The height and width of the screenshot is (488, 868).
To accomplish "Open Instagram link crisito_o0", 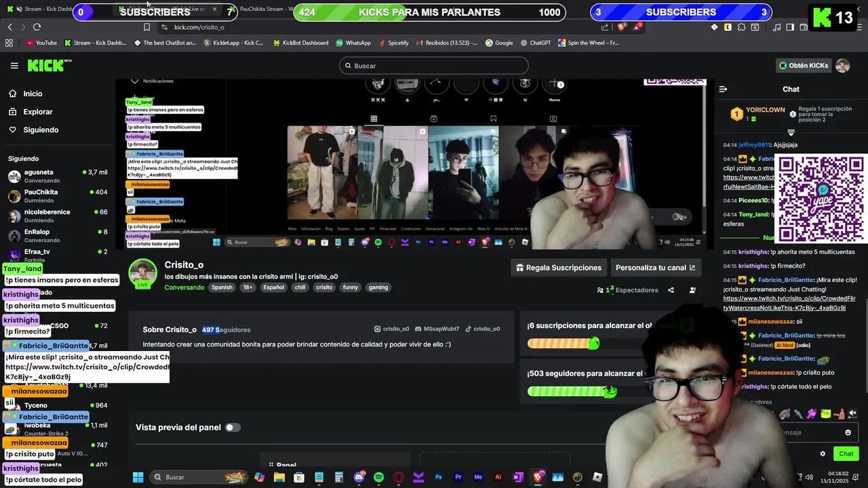I will tap(392, 329).
